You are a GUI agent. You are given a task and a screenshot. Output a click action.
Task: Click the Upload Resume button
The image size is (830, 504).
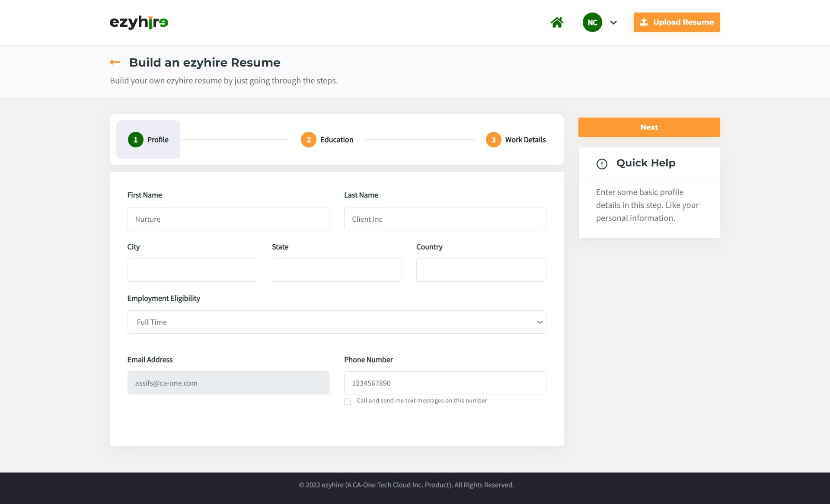(677, 22)
